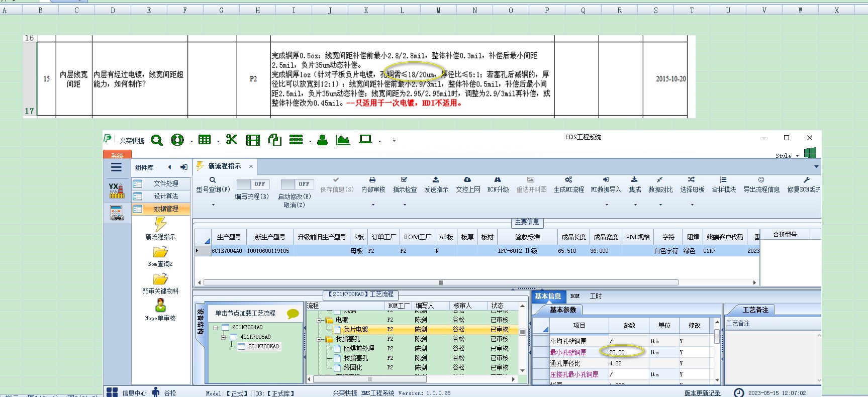This screenshot has height=397, width=868.
Task: Collapse the 6C1K7004A0 tree node
Action: coord(216,328)
